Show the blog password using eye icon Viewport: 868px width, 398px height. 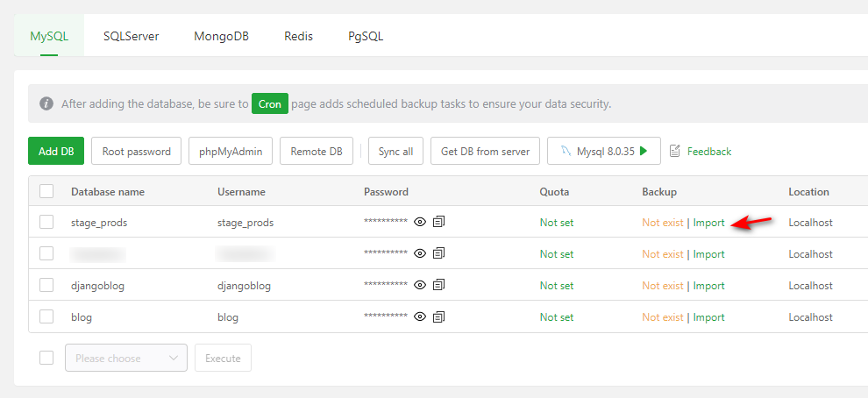tap(420, 317)
